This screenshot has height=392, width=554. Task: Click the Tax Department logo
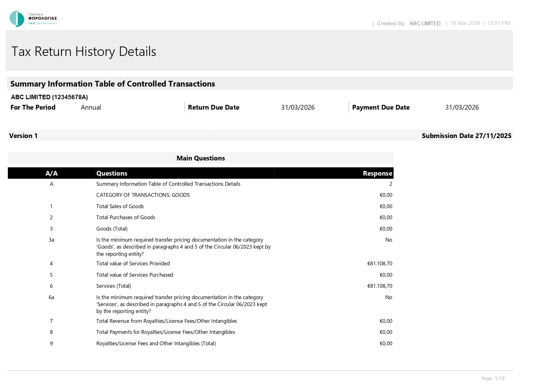pyautogui.click(x=33, y=19)
